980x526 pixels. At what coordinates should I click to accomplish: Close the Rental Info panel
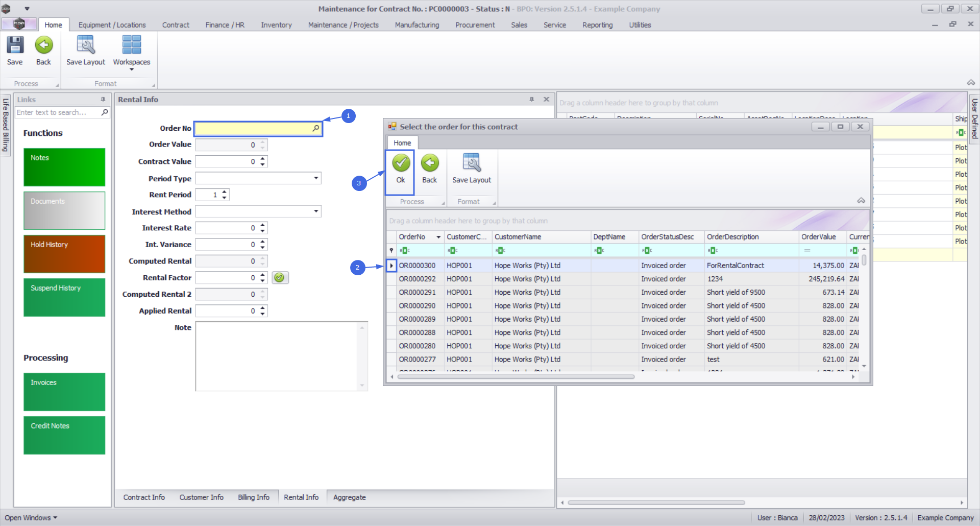coord(546,100)
